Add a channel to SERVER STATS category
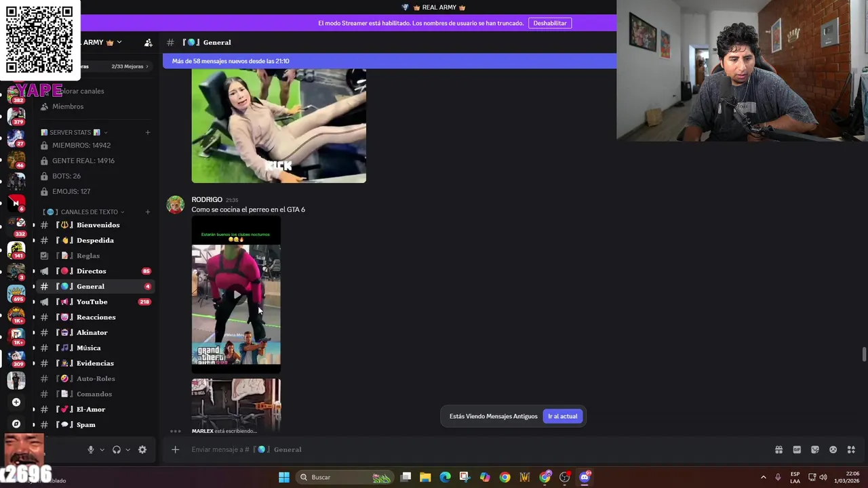 pos(148,132)
